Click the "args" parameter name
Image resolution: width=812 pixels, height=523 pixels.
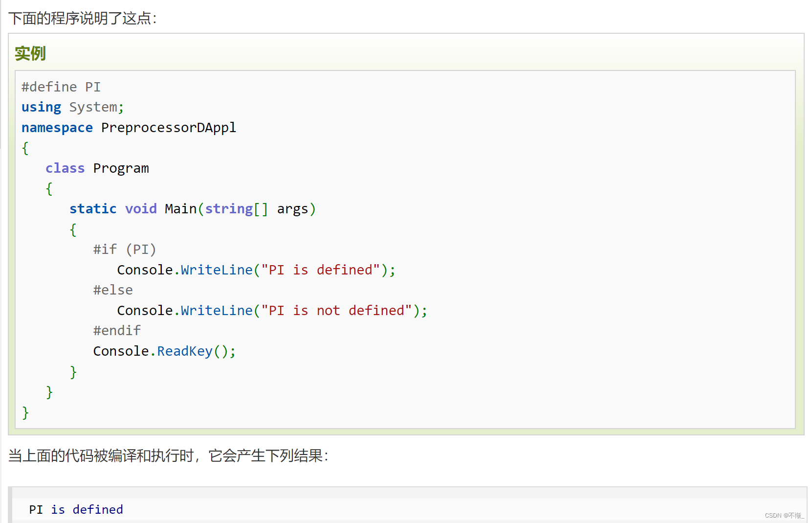[x=293, y=209]
